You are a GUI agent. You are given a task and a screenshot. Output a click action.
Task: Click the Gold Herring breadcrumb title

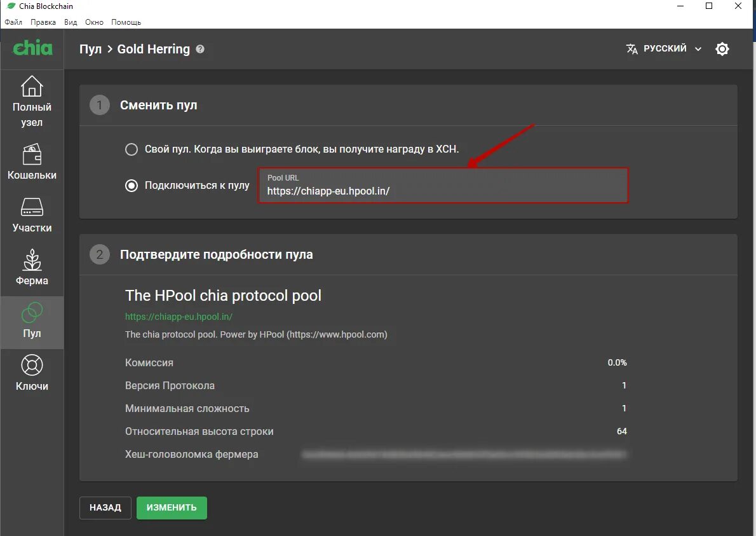pos(153,49)
